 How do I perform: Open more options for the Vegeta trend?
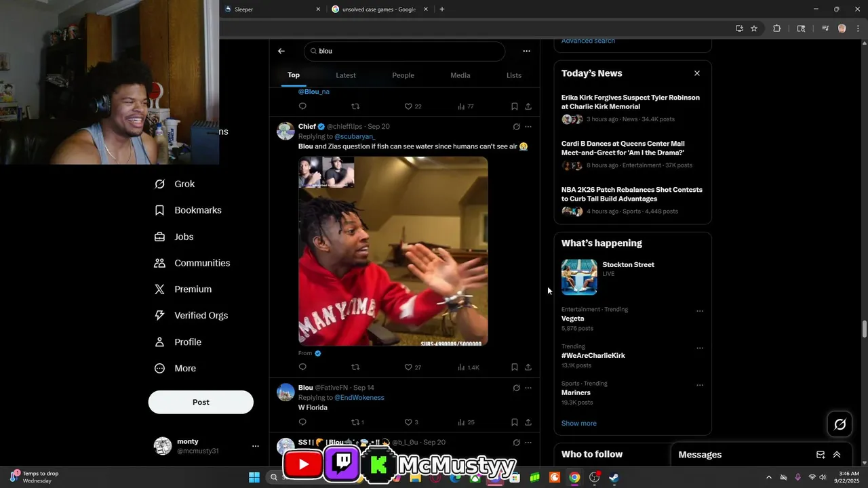700,311
